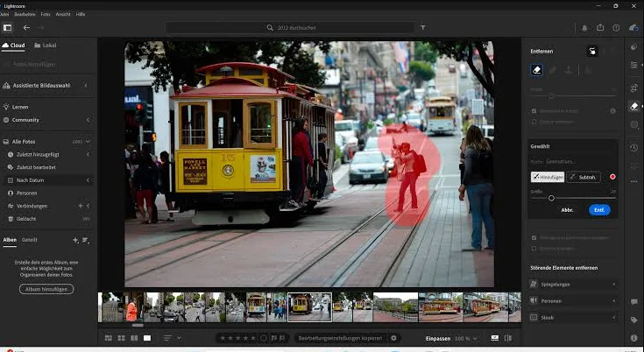The width and height of the screenshot is (644, 352).
Task: Open the masking circle icon
Action: coord(634,124)
